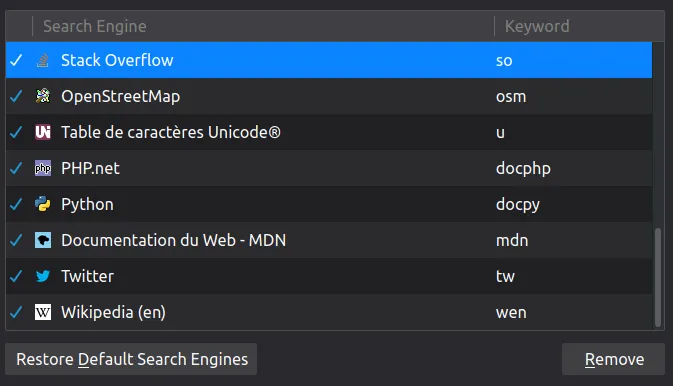The width and height of the screenshot is (673, 386).
Task: Select the PHP.net row name
Action: (x=90, y=168)
